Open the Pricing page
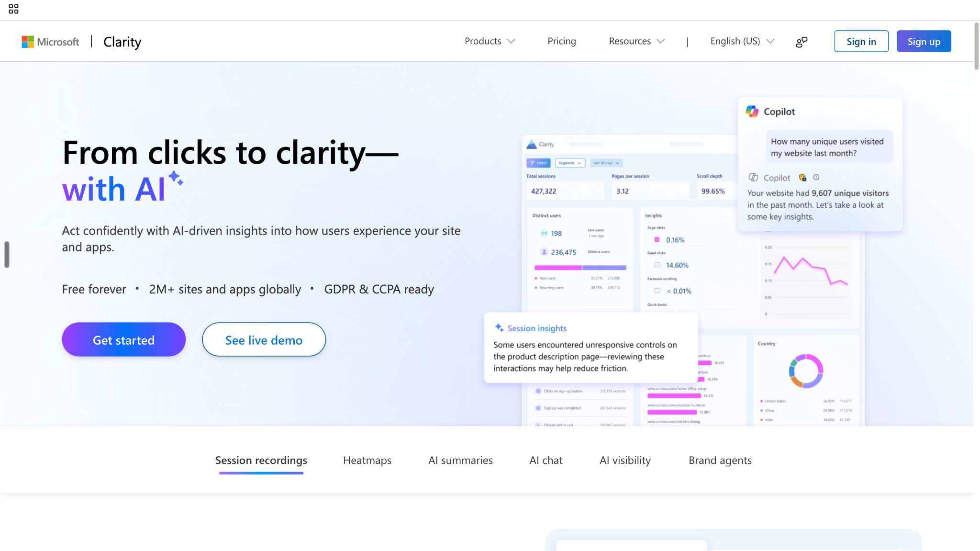Image resolution: width=980 pixels, height=551 pixels. click(562, 41)
